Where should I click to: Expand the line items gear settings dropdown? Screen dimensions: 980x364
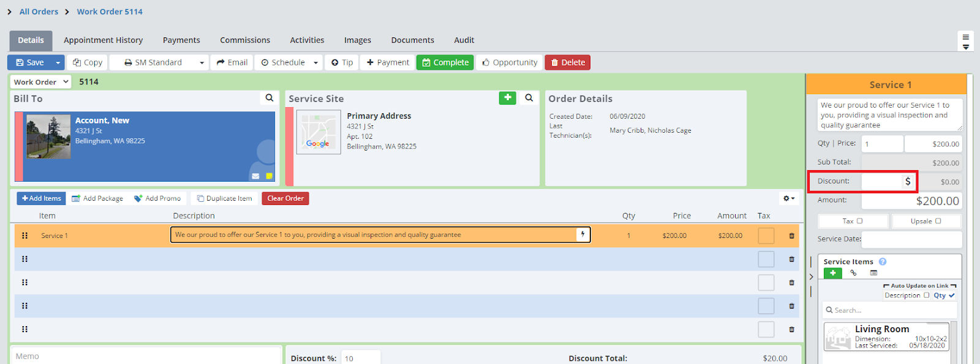tap(789, 198)
